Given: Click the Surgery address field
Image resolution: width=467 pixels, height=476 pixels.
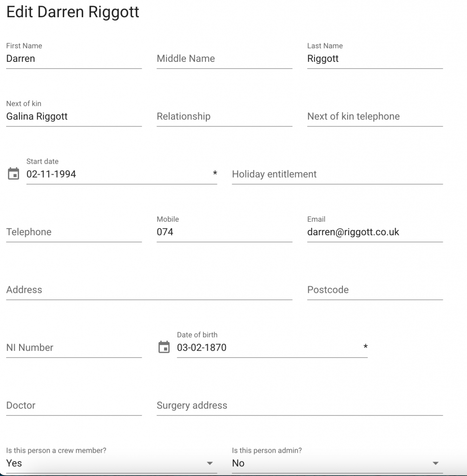Looking at the screenshot, I should (x=300, y=405).
